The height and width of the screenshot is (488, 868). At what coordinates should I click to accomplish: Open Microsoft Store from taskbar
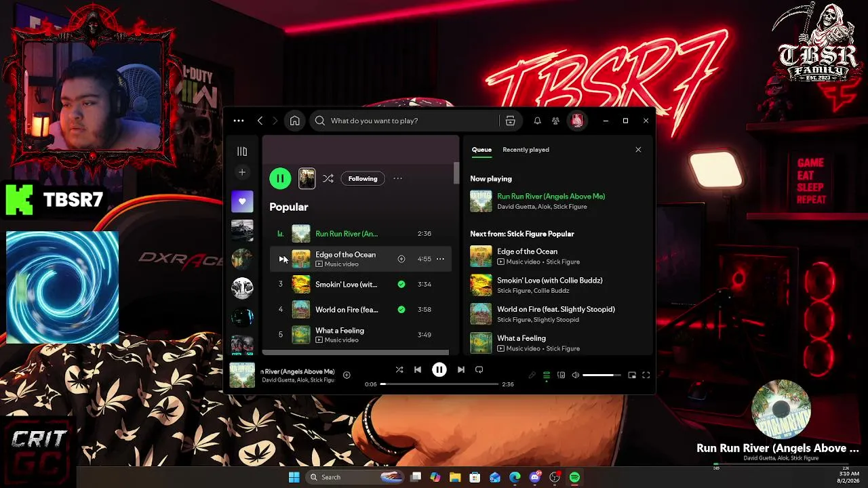pyautogui.click(x=475, y=477)
